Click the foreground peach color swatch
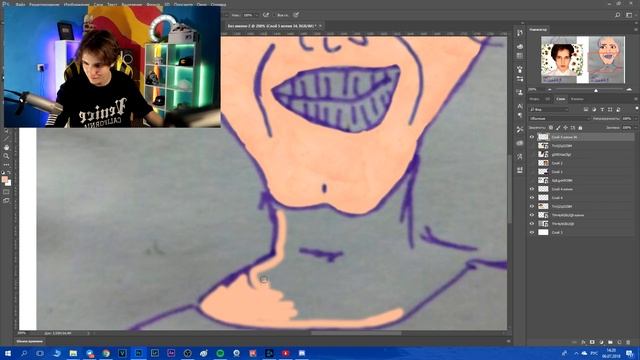 coord(4,179)
